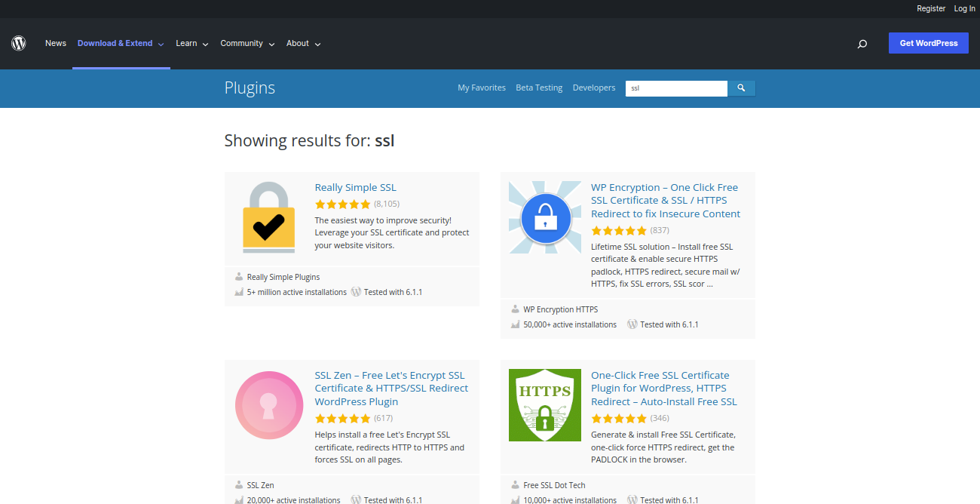Go to Beta Testing plugins

[539, 88]
